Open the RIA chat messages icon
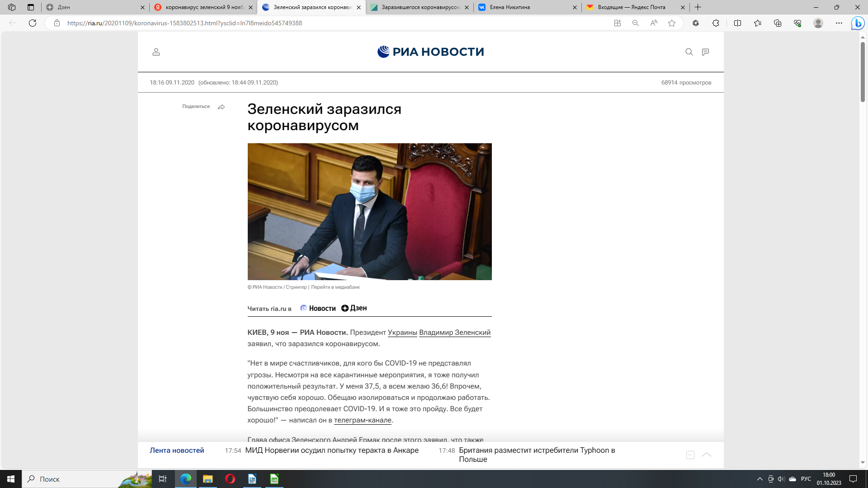This screenshot has height=488, width=868. [x=705, y=52]
